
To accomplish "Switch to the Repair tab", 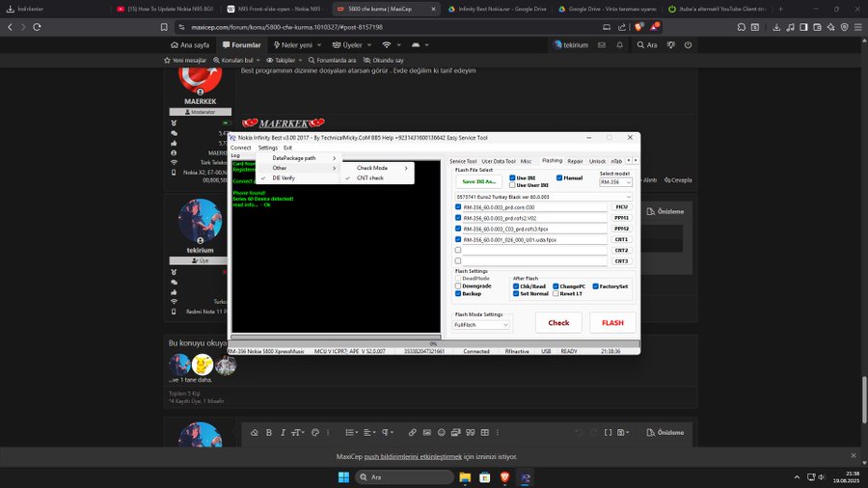I will point(575,161).
